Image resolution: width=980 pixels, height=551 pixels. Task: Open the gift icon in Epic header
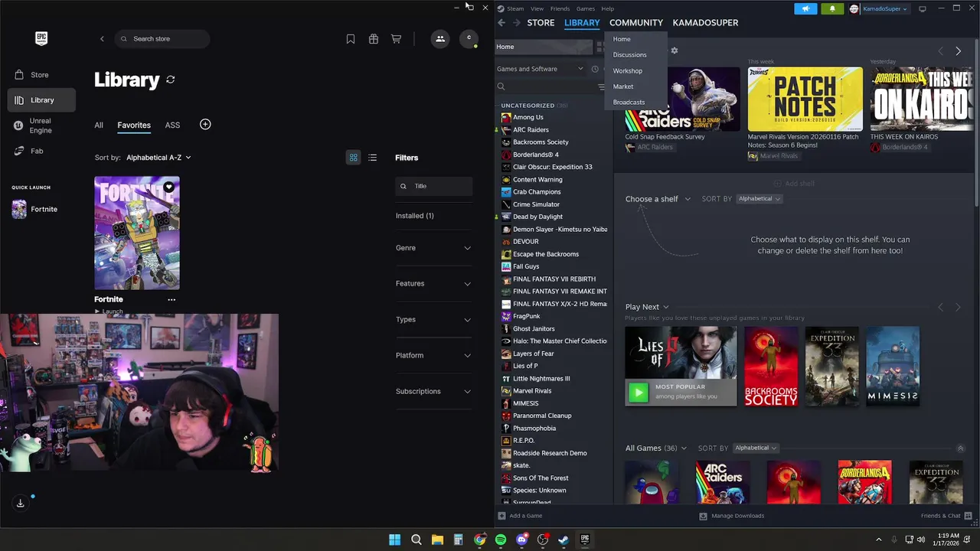click(x=374, y=39)
